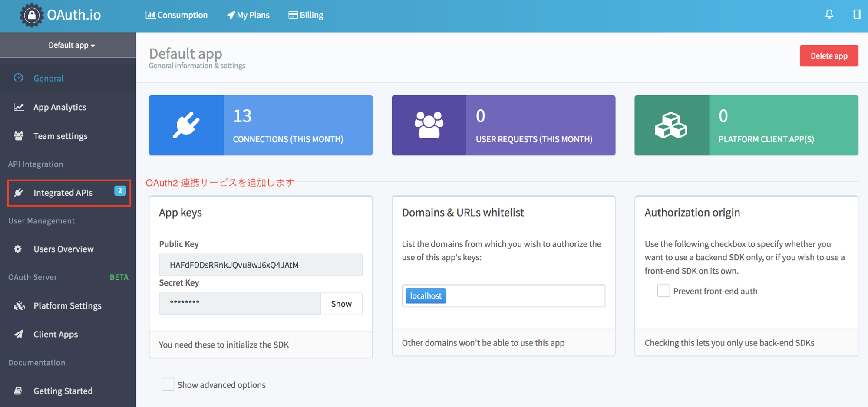
Task: Click the Integrated APIs count badge
Action: click(x=120, y=190)
